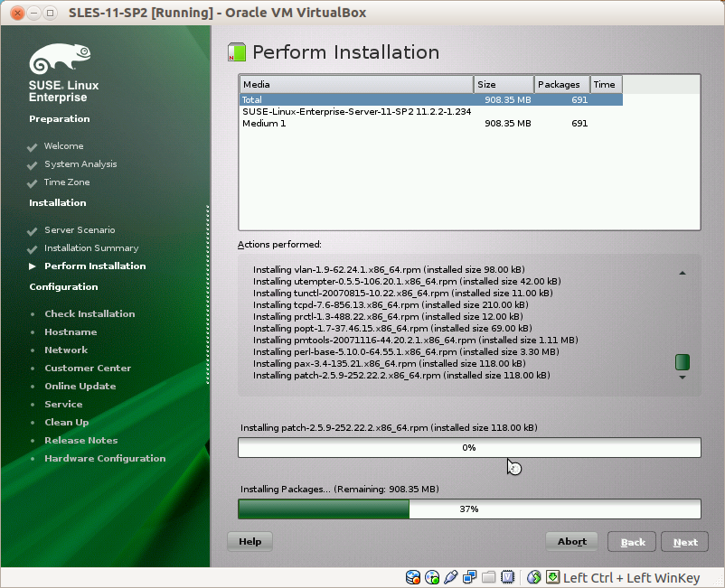The image size is (725, 588).
Task: Click the Perform Installation current-step arrow
Action: point(32,266)
